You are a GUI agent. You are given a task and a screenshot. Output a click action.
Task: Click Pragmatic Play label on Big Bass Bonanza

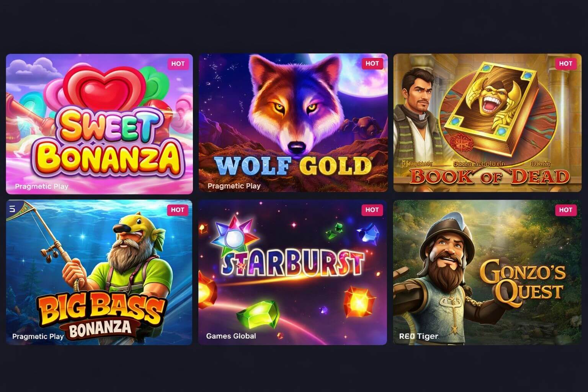tap(38, 336)
